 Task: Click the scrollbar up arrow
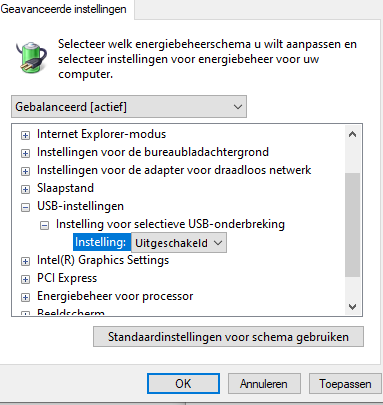pyautogui.click(x=352, y=135)
